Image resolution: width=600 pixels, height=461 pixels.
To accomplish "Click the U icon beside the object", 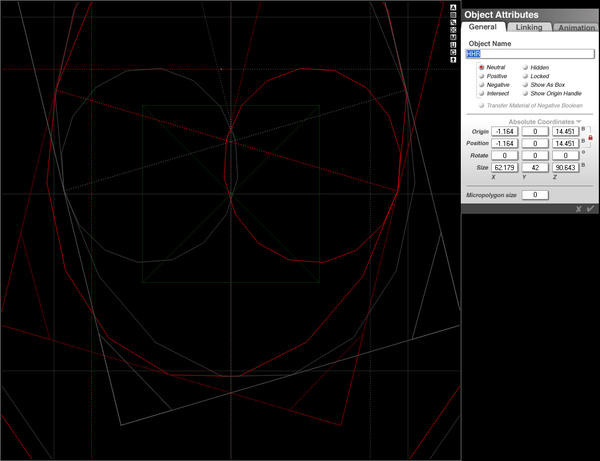I will (x=453, y=45).
